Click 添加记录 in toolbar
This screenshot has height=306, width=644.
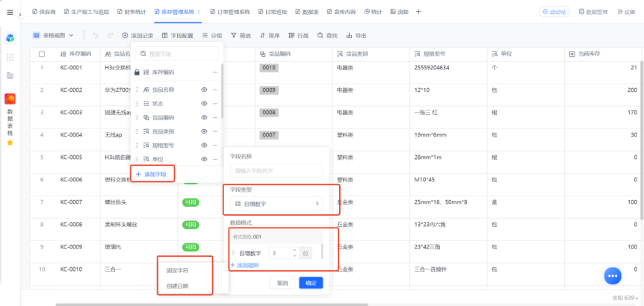[x=137, y=36]
